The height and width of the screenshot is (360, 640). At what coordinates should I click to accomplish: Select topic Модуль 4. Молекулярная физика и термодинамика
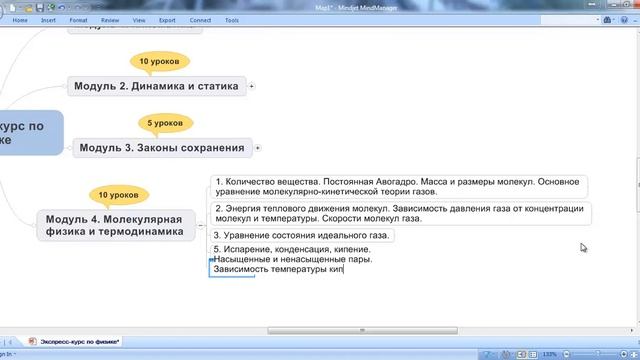tap(116, 225)
